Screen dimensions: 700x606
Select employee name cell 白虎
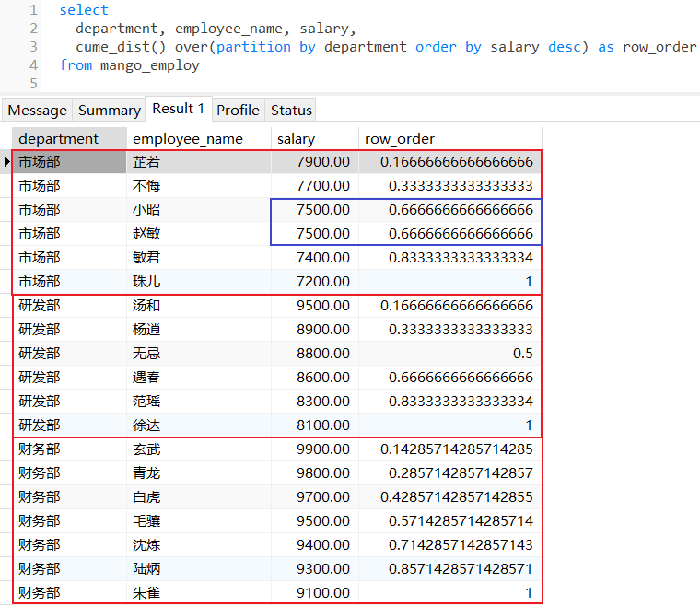199,497
